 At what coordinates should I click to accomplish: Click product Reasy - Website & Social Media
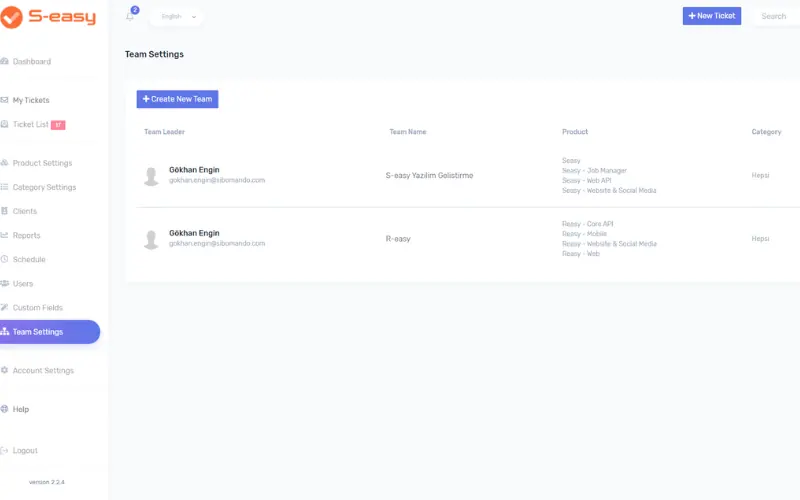click(x=610, y=244)
